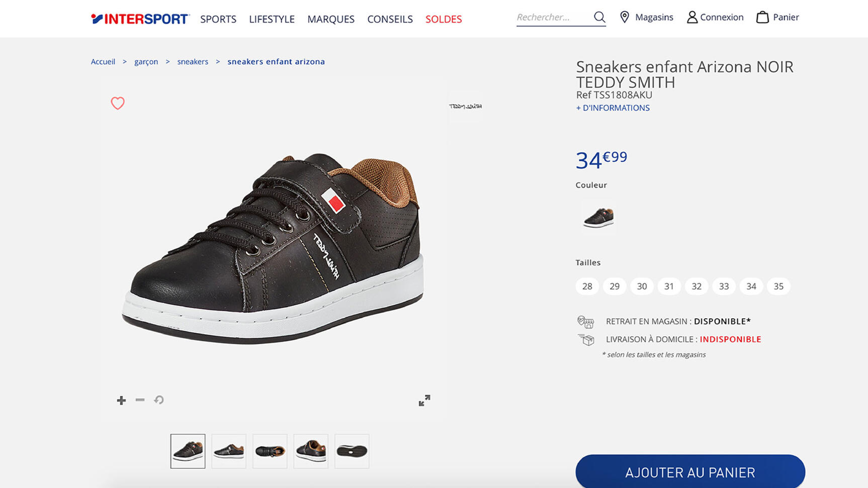
Task: Click the zoom in plus icon
Action: tap(121, 400)
